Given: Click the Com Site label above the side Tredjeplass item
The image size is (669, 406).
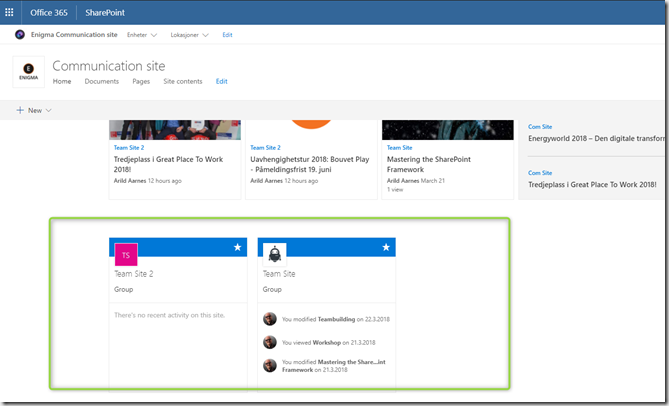Looking at the screenshot, I should (540, 173).
